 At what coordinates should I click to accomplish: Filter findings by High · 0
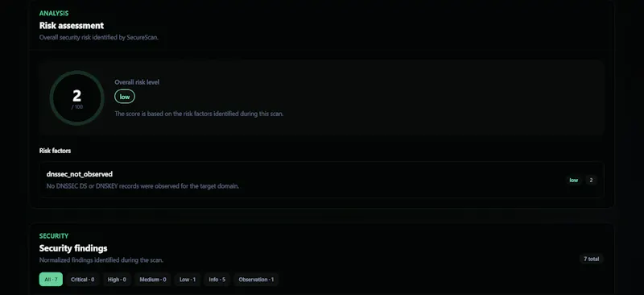117,280
